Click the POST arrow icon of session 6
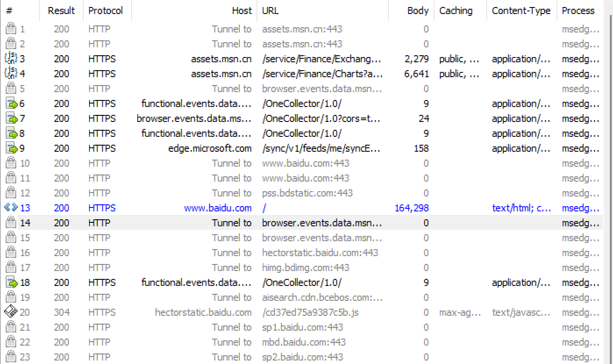Viewport: 613px width, 364px height. click(x=11, y=104)
